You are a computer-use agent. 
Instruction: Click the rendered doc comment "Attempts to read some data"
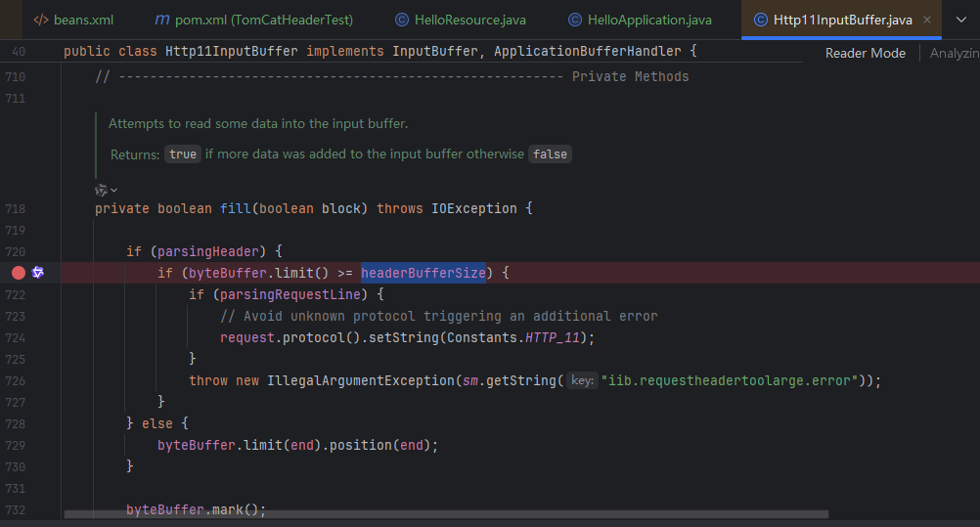pyautogui.click(x=258, y=124)
